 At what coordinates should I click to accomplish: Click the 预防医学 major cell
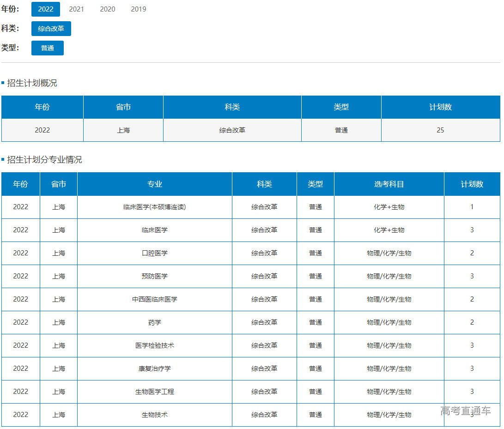[155, 277]
